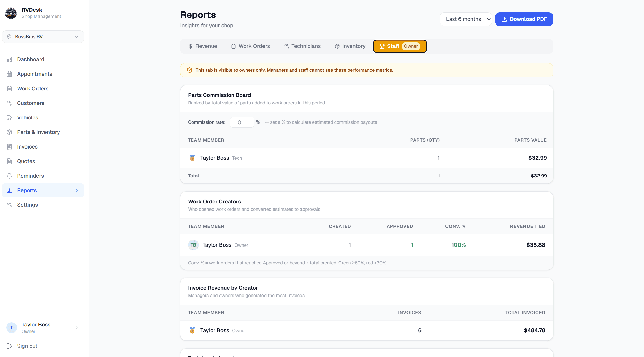This screenshot has width=644, height=357.
Task: Click the $35.88 revenue tied value
Action: (x=536, y=245)
